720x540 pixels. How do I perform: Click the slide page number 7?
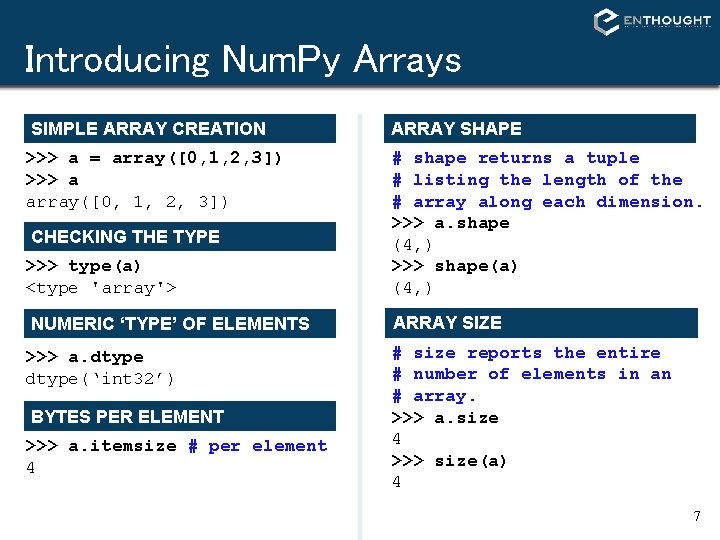coord(697,516)
